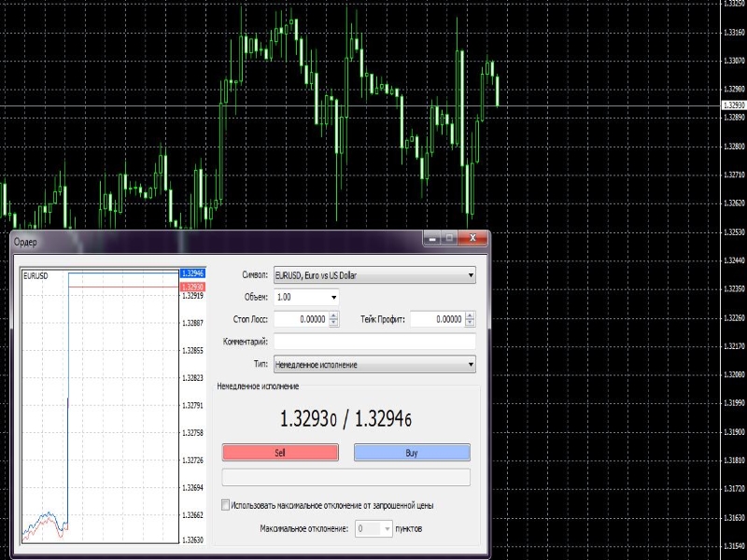Close the Ордер dialog window
747x560 pixels.
coord(472,240)
